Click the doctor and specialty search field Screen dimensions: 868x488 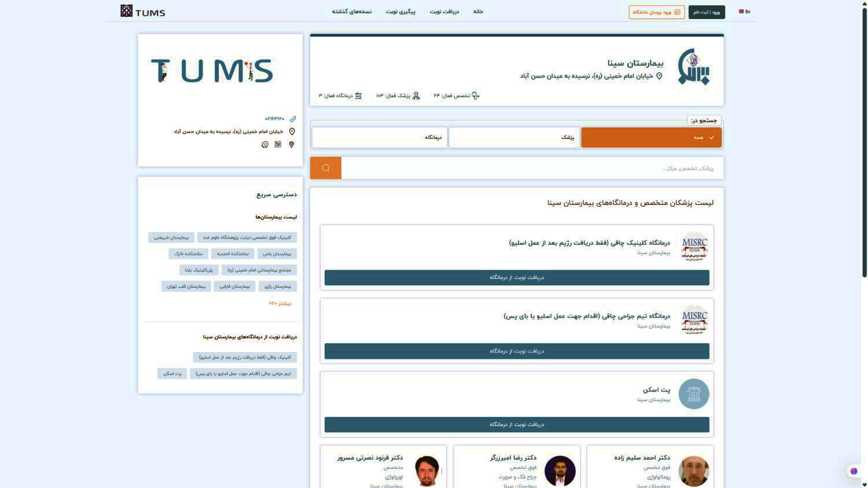coord(532,168)
